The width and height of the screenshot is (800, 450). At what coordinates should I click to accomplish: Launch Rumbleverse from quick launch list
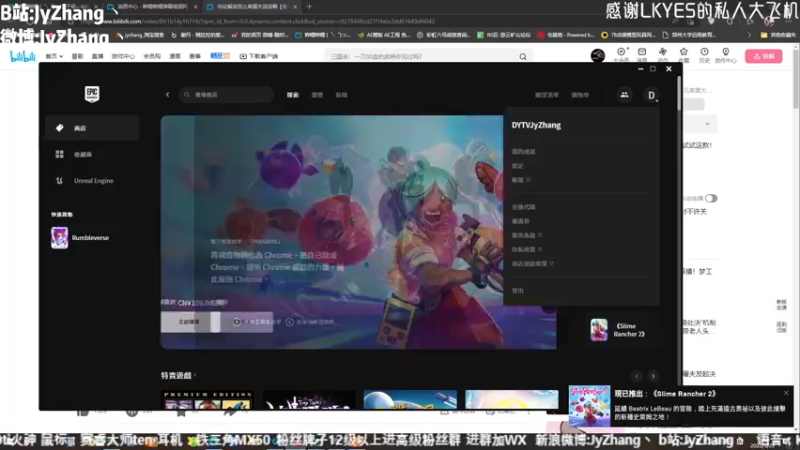click(81, 238)
